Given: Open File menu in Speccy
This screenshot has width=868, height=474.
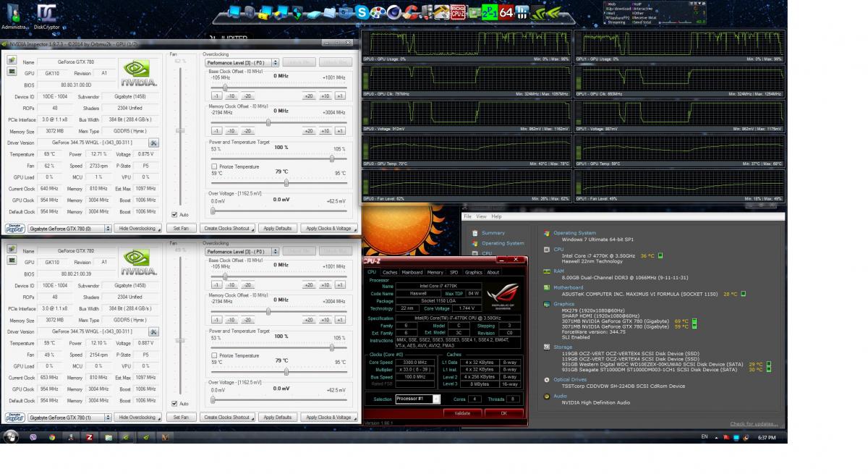Looking at the screenshot, I should 467,216.
